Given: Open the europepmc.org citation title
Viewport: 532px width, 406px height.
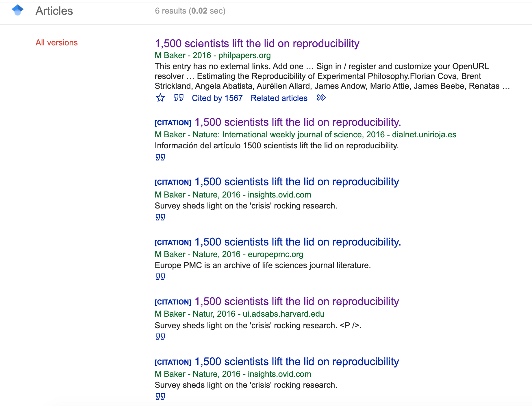Looking at the screenshot, I should pos(298,242).
